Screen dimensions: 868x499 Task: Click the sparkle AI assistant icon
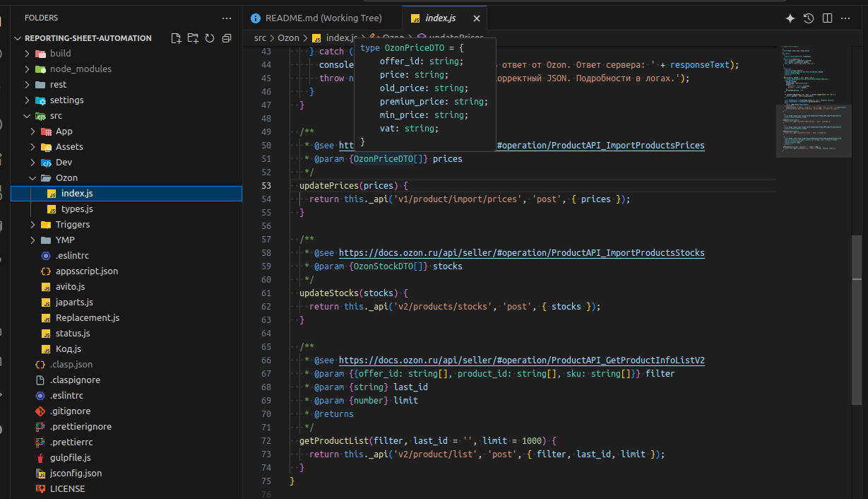790,18
